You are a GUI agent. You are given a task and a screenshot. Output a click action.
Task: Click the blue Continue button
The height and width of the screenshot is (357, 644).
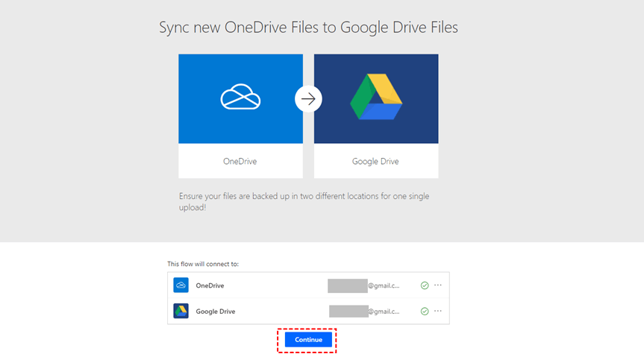[308, 340]
